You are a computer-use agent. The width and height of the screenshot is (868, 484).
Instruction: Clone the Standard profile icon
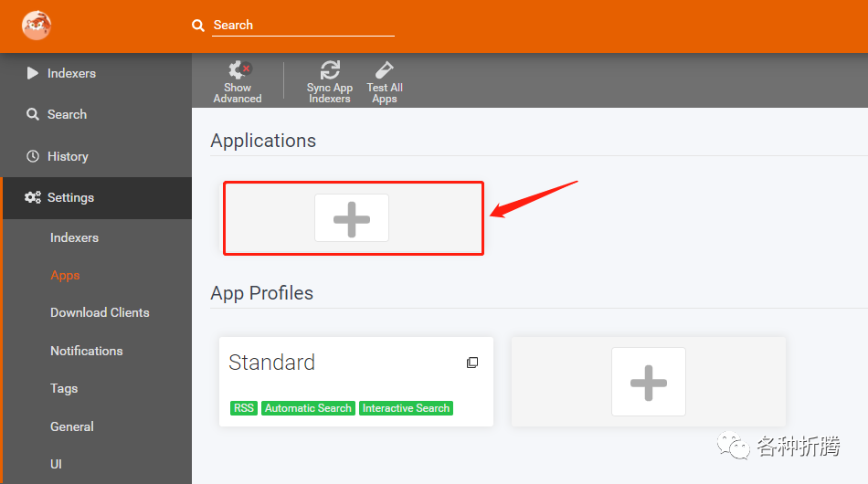pos(472,363)
